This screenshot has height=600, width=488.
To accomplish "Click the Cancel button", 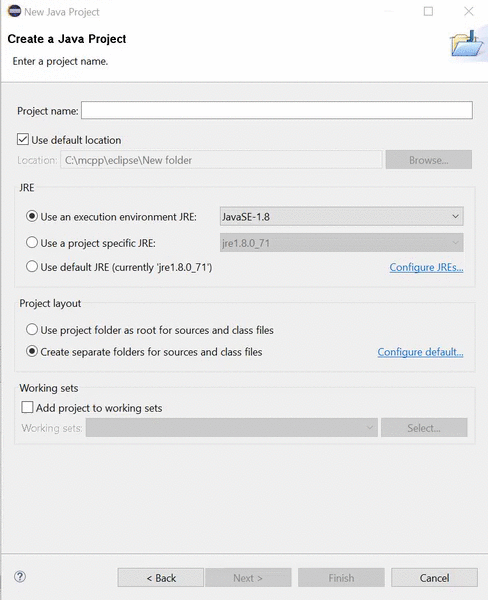I will [434, 577].
